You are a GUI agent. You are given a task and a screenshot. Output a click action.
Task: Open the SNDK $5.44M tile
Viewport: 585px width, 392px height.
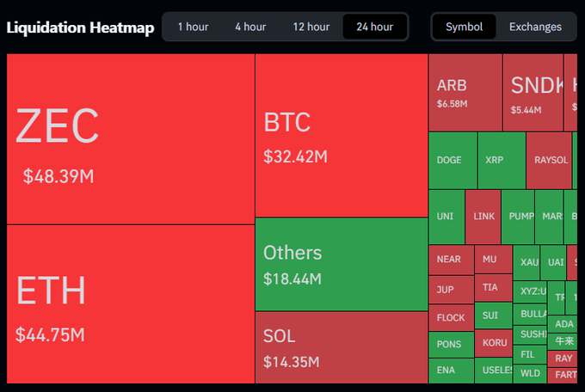533,93
